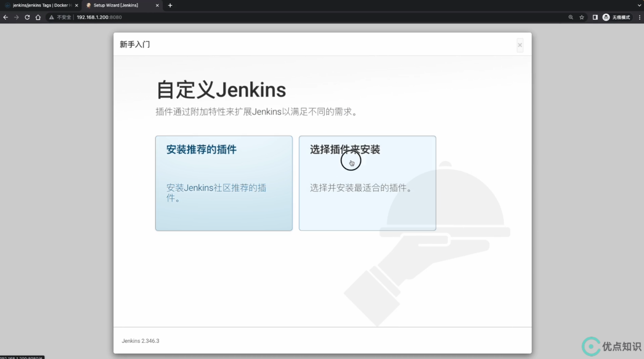Go to the browser home page
Screen dimensions: 644x359
click(38, 17)
